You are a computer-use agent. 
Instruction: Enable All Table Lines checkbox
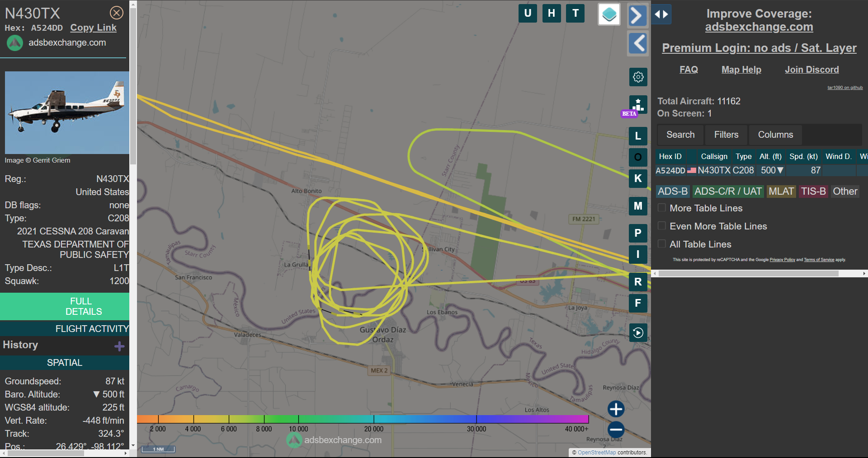pos(662,244)
